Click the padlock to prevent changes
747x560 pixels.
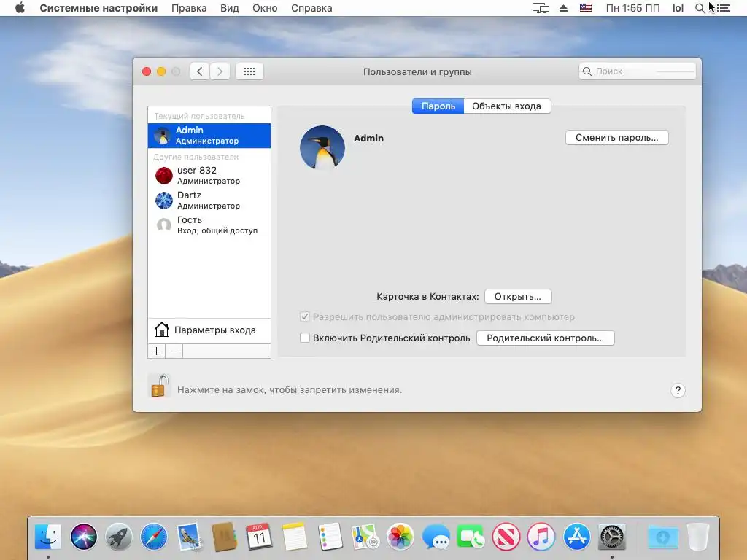(160, 386)
